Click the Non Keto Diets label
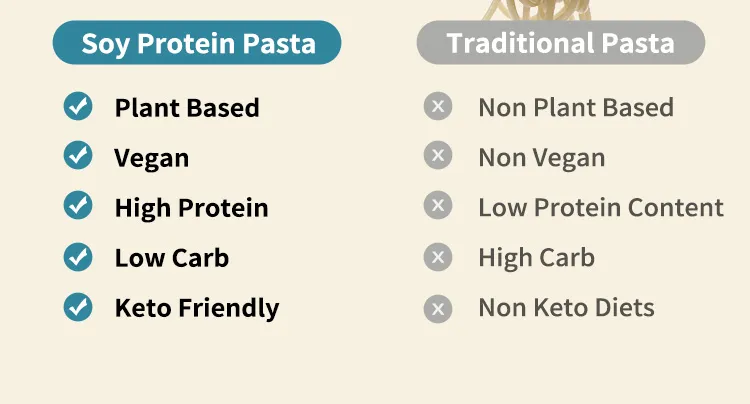The width and height of the screenshot is (750, 404). (x=566, y=308)
